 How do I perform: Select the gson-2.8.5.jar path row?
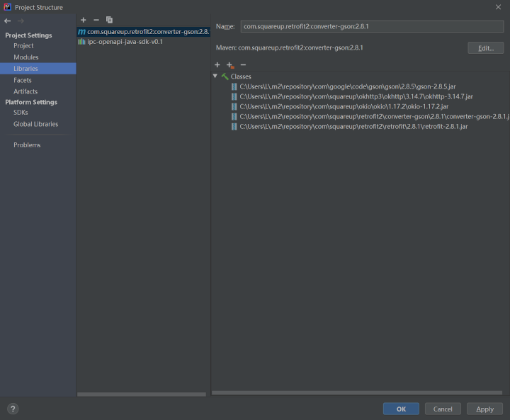pos(348,86)
